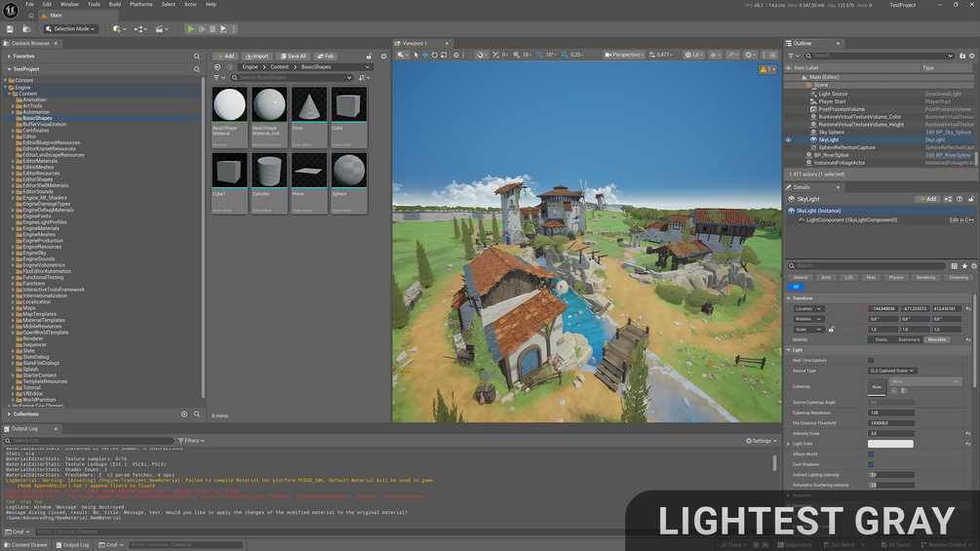This screenshot has height=551, width=980.
Task: Toggle the Content Browser lock icon
Action: pos(370,57)
